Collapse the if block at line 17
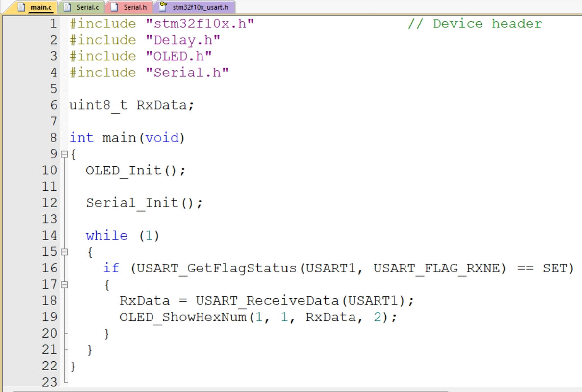 (x=64, y=285)
